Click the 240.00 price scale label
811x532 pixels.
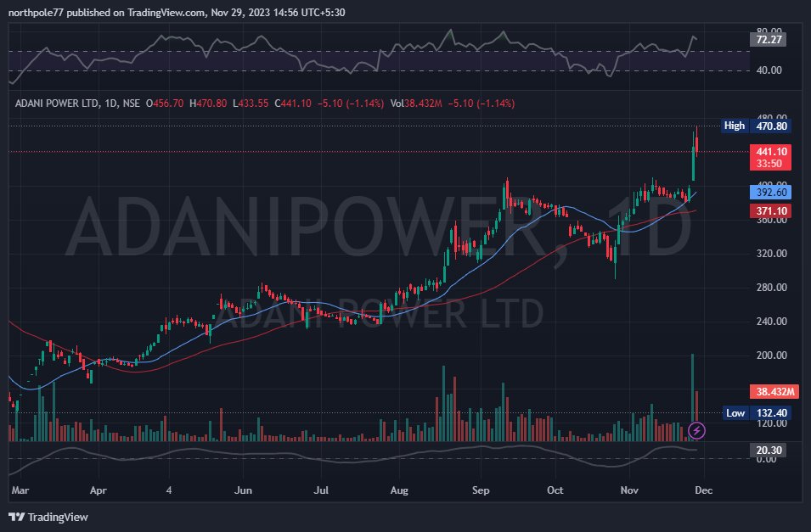[771, 321]
